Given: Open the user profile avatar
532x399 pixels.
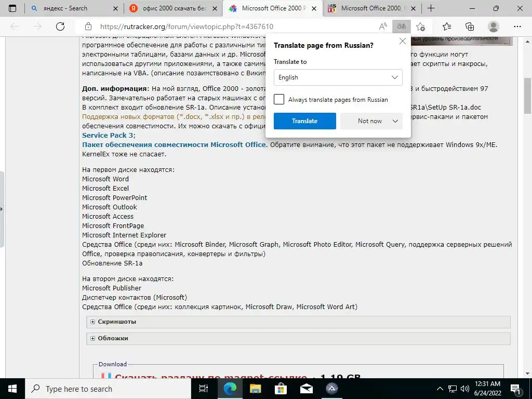Looking at the screenshot, I should pos(494,26).
